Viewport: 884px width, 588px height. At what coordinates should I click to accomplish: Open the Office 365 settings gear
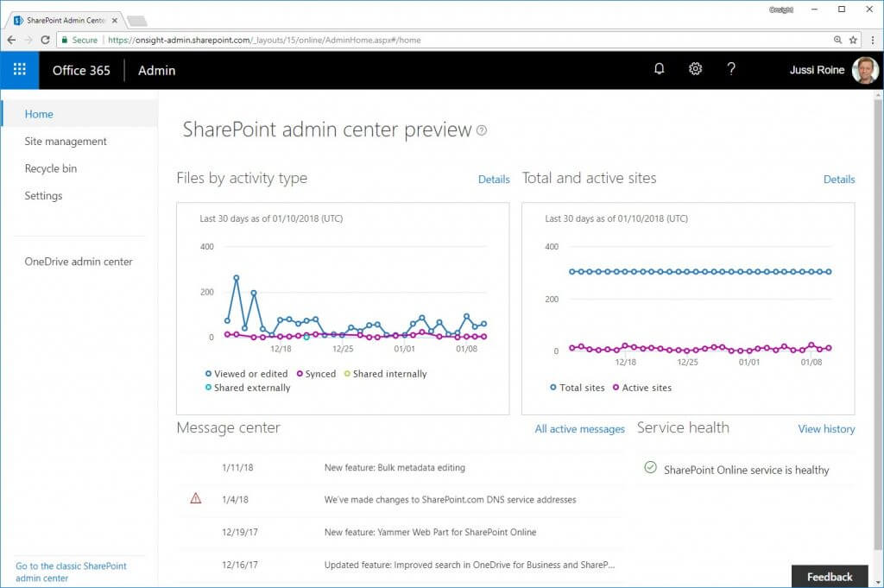click(695, 69)
